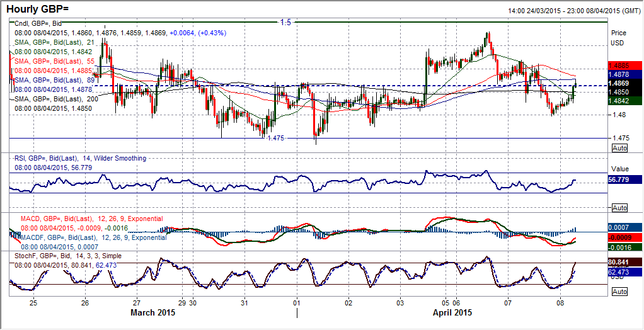Click the Auto button in the RSI panel
The height and width of the screenshot is (330, 644).
point(619,208)
